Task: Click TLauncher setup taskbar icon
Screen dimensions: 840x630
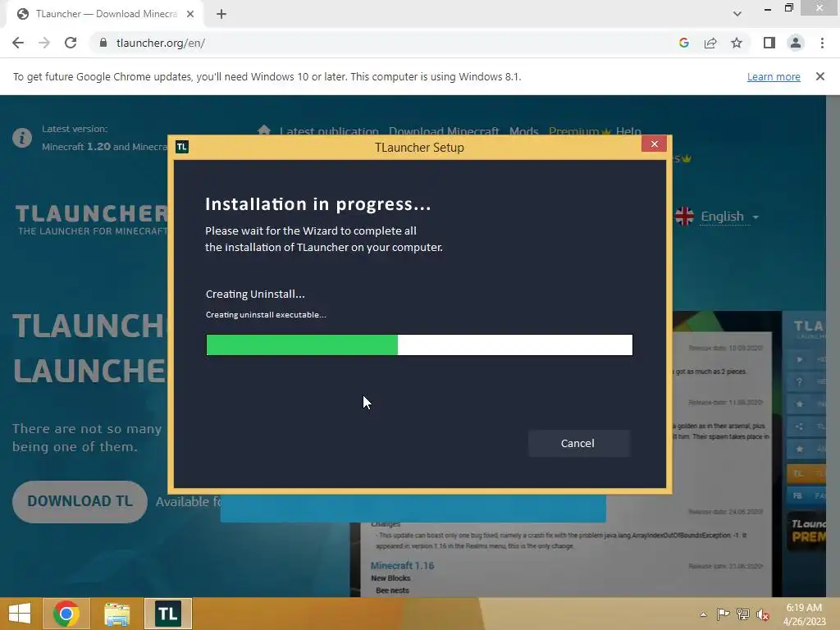Action: (x=168, y=614)
